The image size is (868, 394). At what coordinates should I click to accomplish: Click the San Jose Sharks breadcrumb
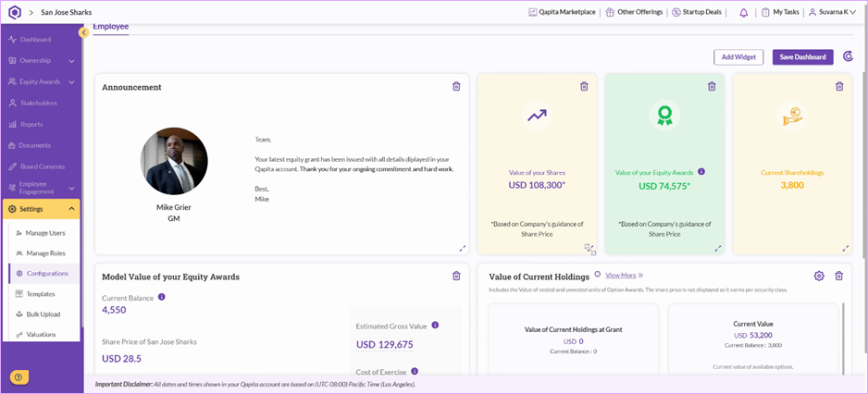click(x=67, y=12)
